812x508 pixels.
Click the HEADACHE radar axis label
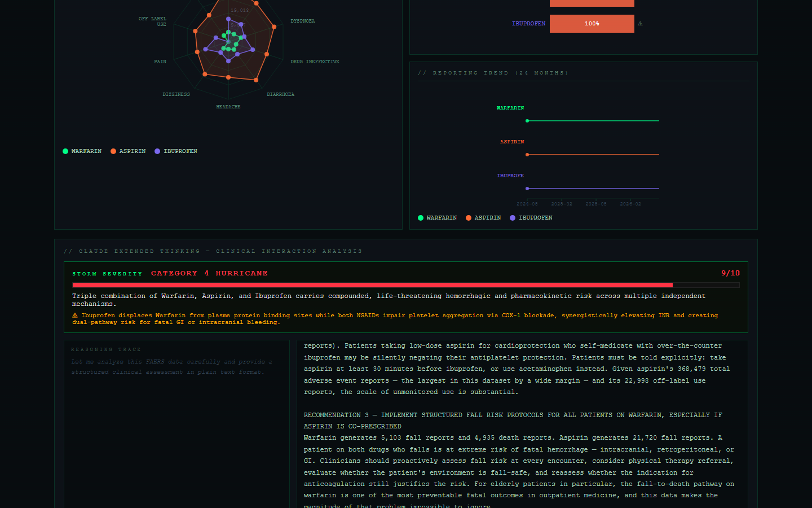click(228, 107)
